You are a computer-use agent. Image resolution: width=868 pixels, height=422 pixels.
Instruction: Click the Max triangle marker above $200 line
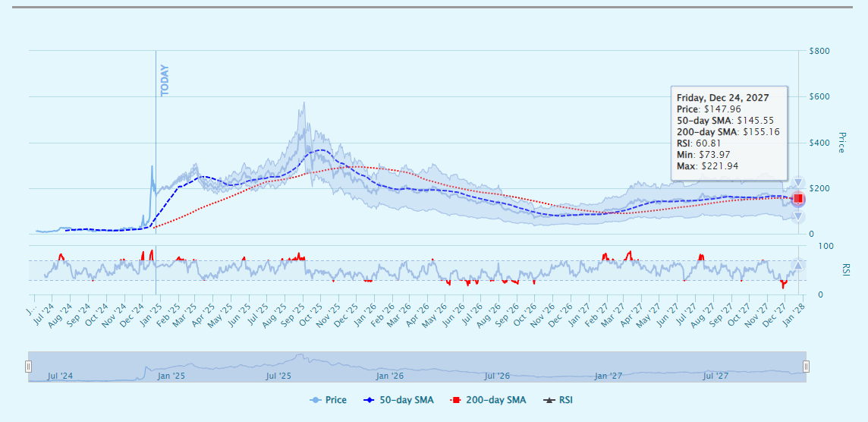[x=798, y=182]
